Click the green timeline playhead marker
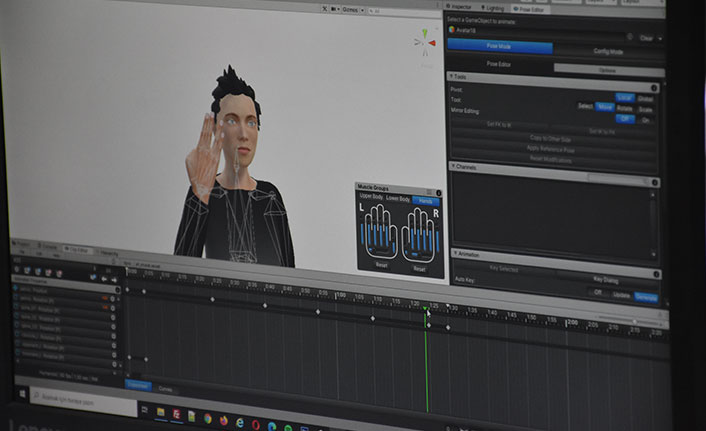 [426, 311]
